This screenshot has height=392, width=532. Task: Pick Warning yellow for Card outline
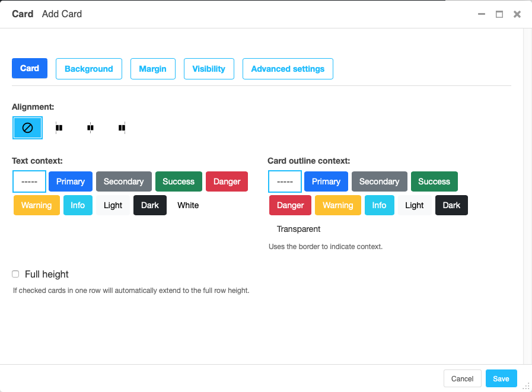coord(338,205)
